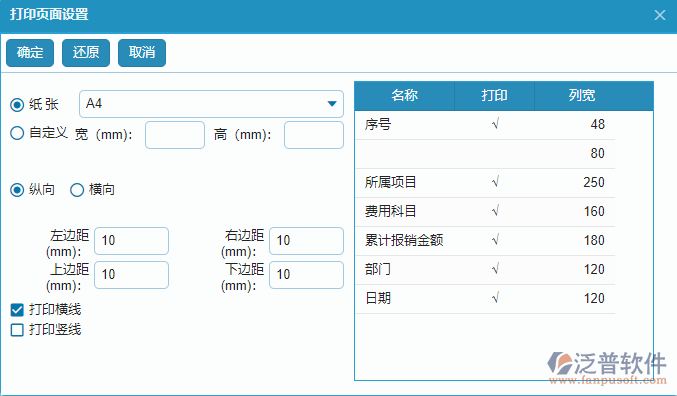Click the 确定 confirm button
This screenshot has width=677, height=396.
coord(30,53)
